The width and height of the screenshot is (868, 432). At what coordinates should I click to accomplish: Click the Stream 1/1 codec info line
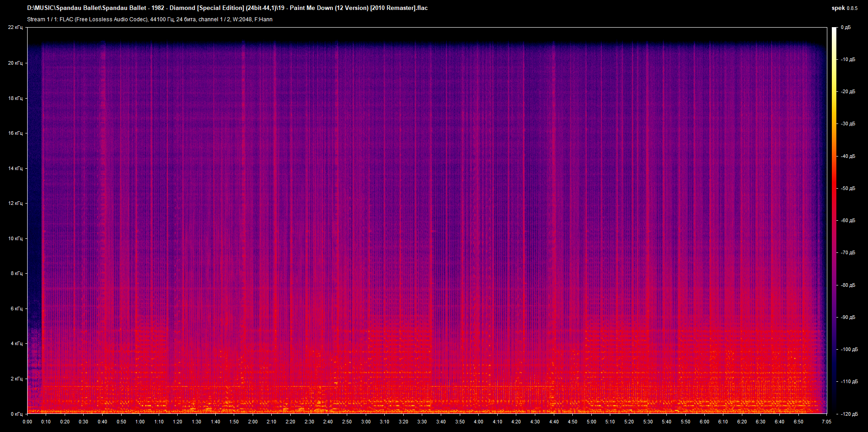click(x=150, y=19)
